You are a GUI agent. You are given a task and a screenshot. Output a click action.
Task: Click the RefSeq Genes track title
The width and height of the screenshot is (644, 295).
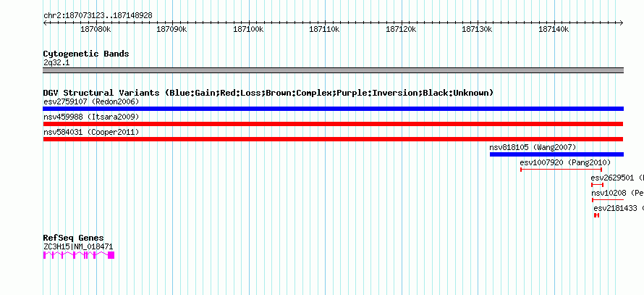[74, 238]
